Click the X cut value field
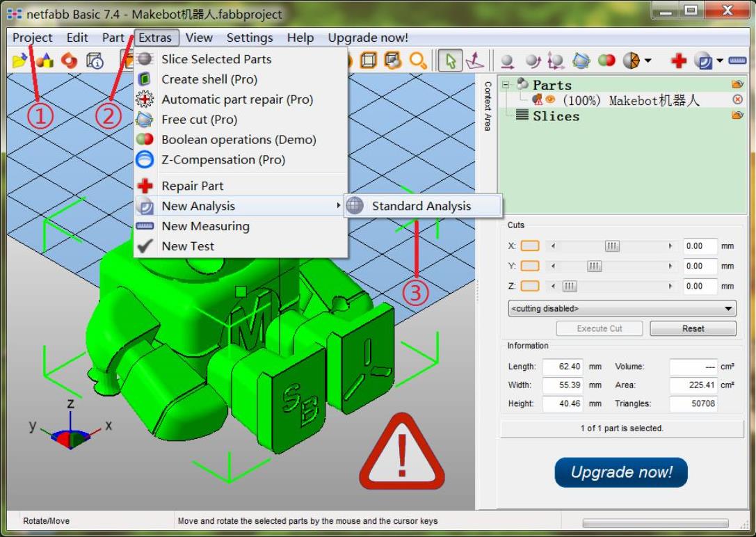756x537 pixels. pos(700,246)
